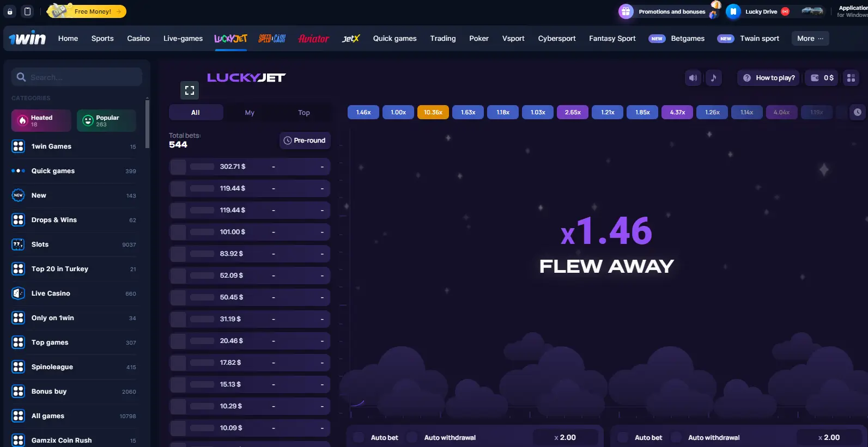The width and height of the screenshot is (868, 447).
Task: Go to Quick games in top navigation
Action: pyautogui.click(x=394, y=38)
